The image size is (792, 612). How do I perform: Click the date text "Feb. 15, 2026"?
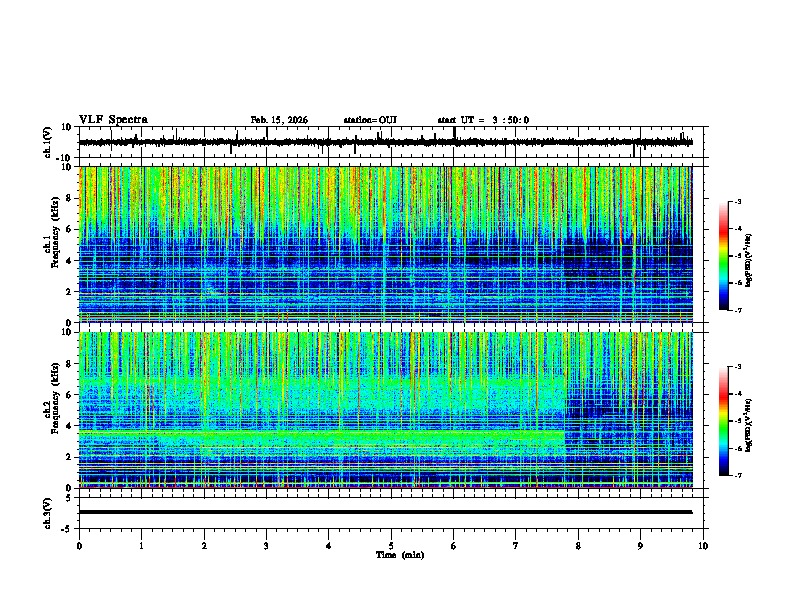[279, 120]
